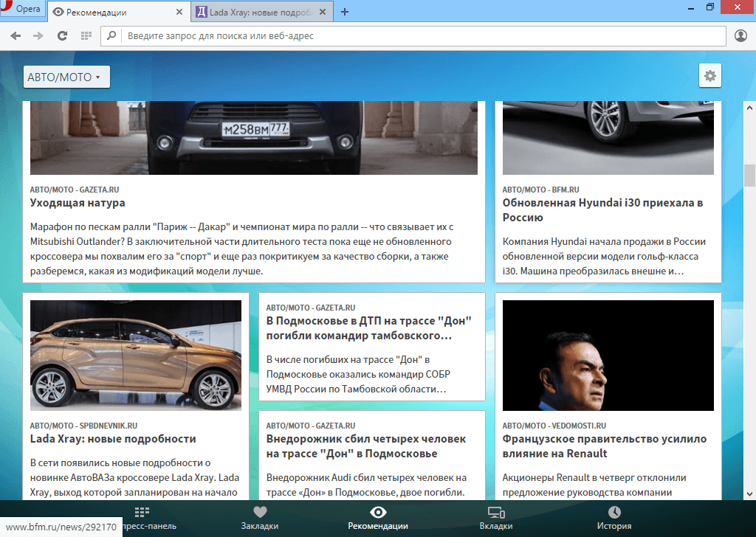This screenshot has height=537, width=756.
Task: Click the scrollbar up arrow
Action: coord(749,108)
